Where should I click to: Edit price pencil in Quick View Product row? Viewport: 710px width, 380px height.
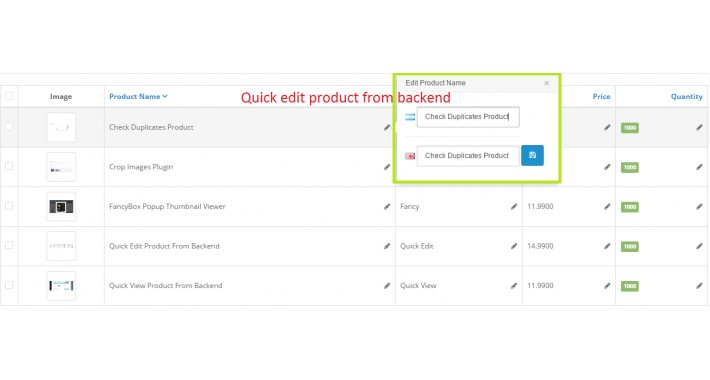pyautogui.click(x=607, y=286)
